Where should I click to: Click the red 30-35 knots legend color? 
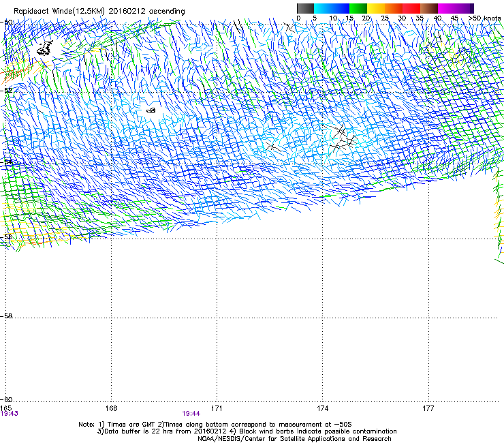411,8
